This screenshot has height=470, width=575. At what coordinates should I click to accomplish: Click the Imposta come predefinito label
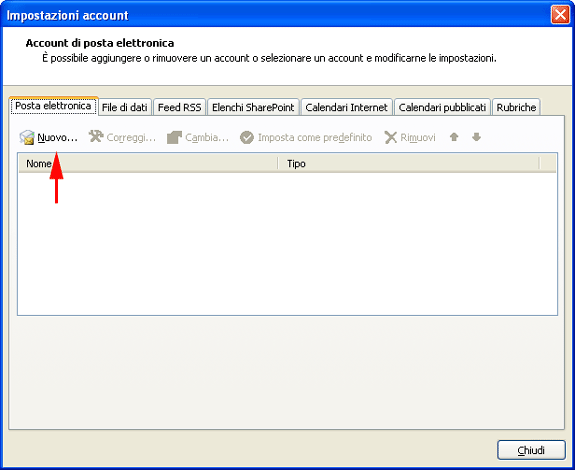tap(315, 137)
